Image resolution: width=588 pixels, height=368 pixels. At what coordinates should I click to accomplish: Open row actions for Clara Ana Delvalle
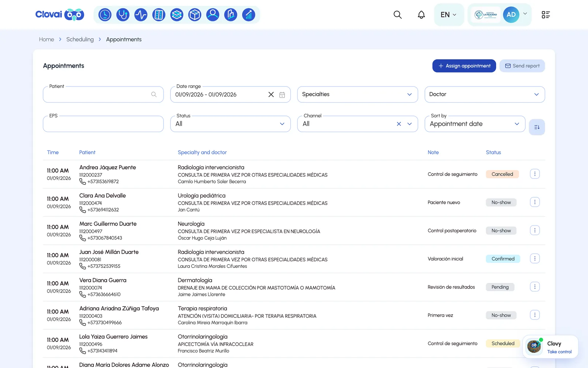(535, 202)
